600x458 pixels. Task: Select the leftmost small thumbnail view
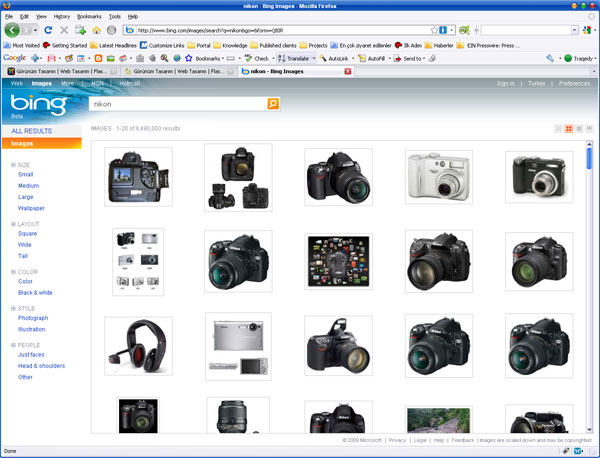(558, 129)
